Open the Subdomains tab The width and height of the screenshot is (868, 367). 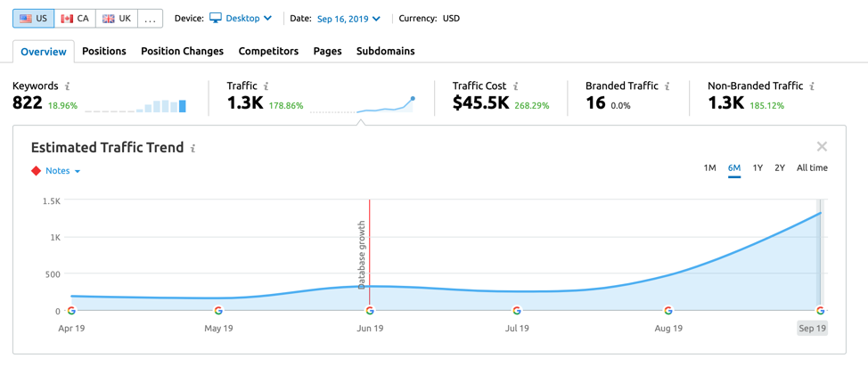coord(385,51)
